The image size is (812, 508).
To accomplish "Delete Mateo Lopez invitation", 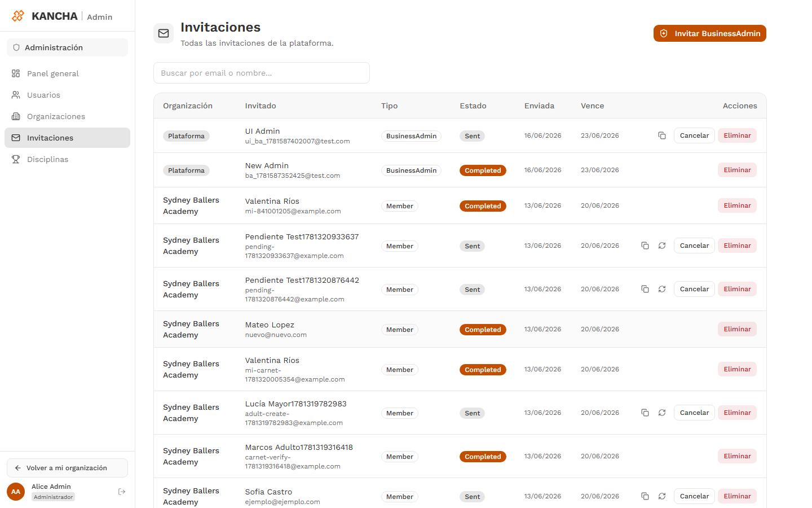I will pyautogui.click(x=737, y=329).
